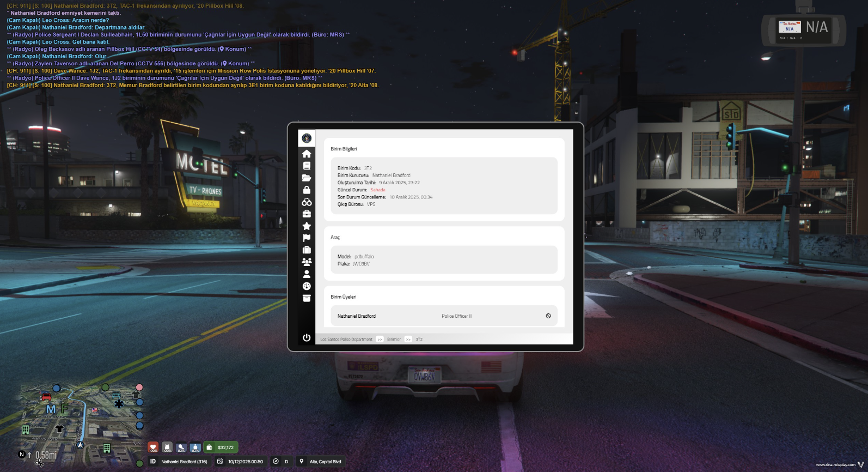Screen dimensions: 868x472
Task: Click the red car blip on the minimap
Action: pos(46,396)
